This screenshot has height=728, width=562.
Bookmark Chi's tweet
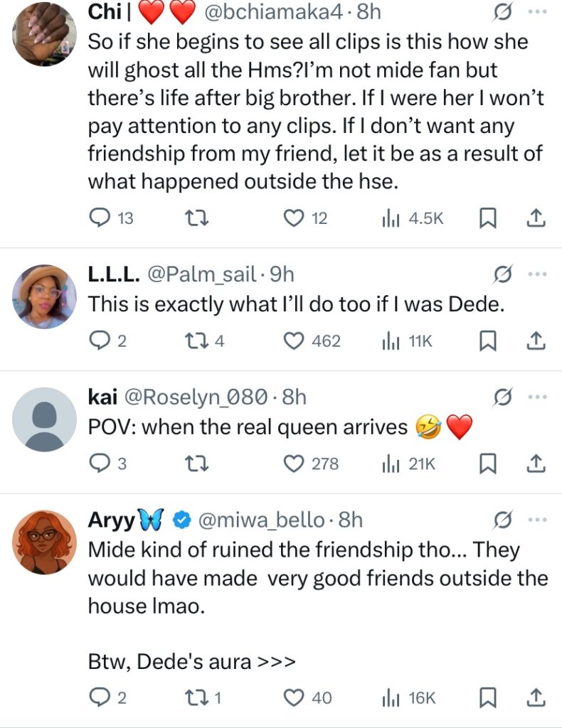[x=487, y=218]
